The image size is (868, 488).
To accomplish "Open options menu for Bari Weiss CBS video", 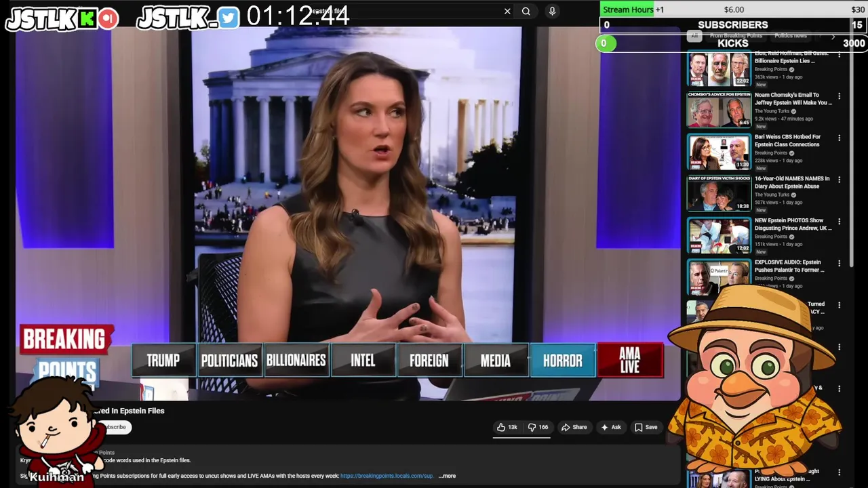I will point(839,138).
